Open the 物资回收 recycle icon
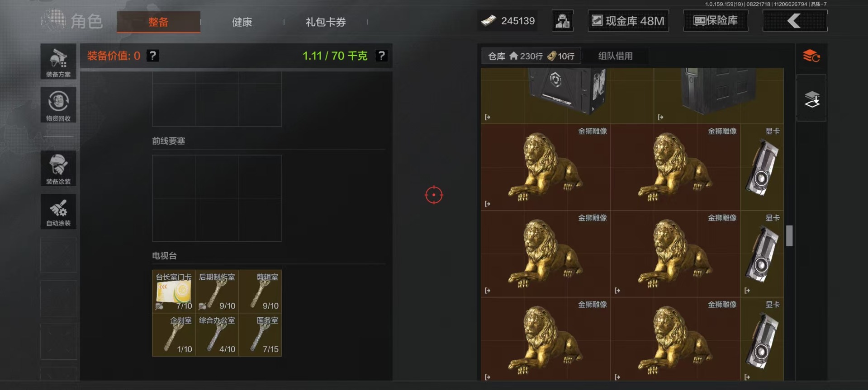868x390 pixels. click(x=58, y=105)
